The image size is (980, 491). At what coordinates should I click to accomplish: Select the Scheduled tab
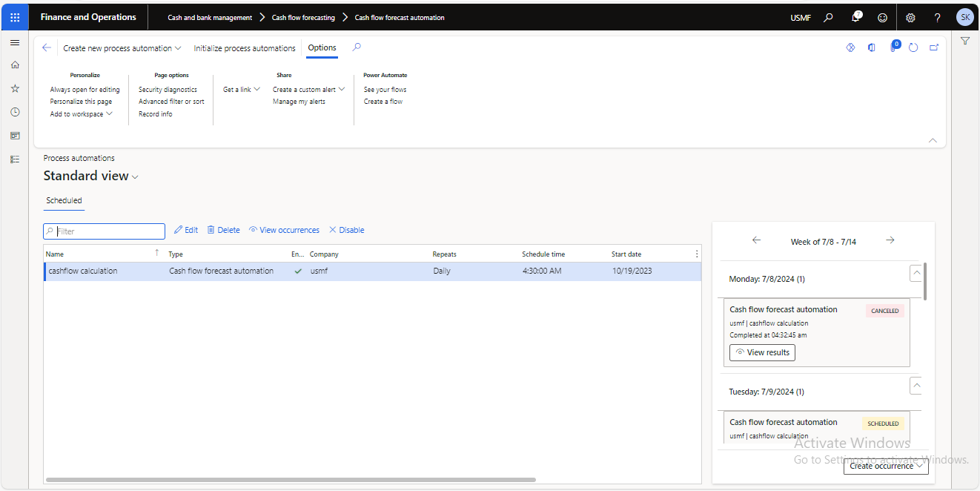64,200
